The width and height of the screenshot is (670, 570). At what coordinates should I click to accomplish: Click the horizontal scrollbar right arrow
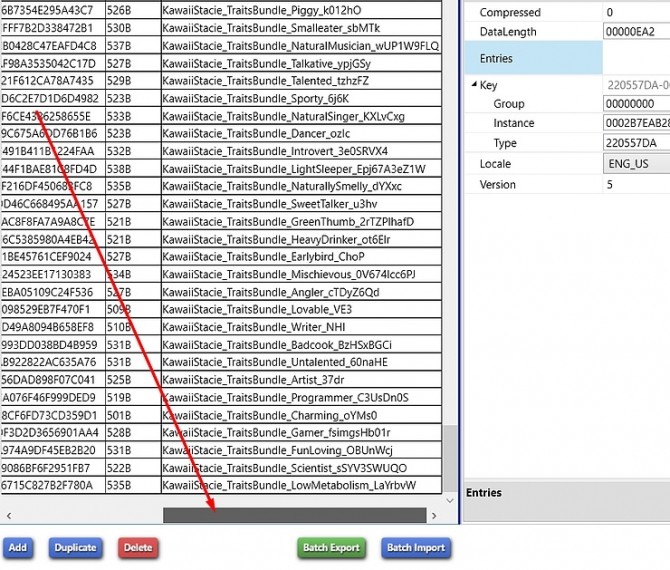[434, 515]
